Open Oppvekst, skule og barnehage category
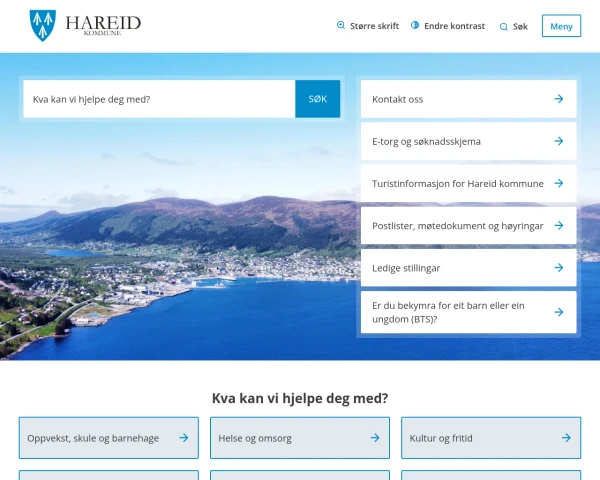This screenshot has width=600, height=480. click(109, 438)
